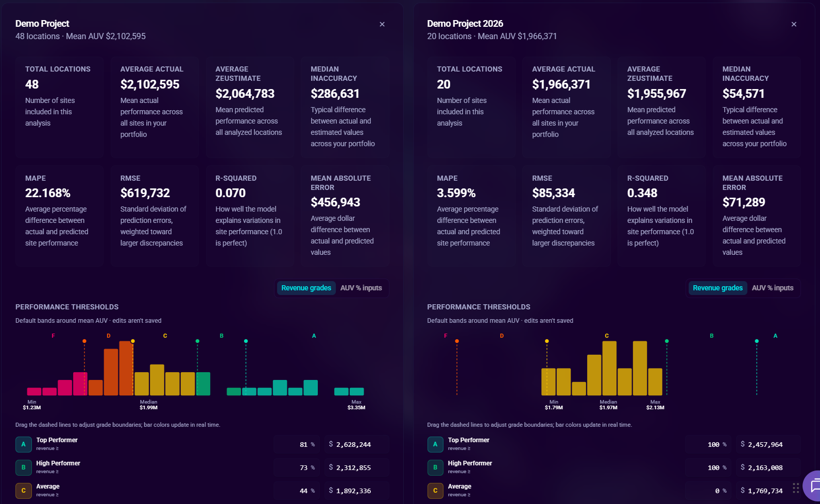Click grade A badge in Demo Project 2026

point(435,444)
